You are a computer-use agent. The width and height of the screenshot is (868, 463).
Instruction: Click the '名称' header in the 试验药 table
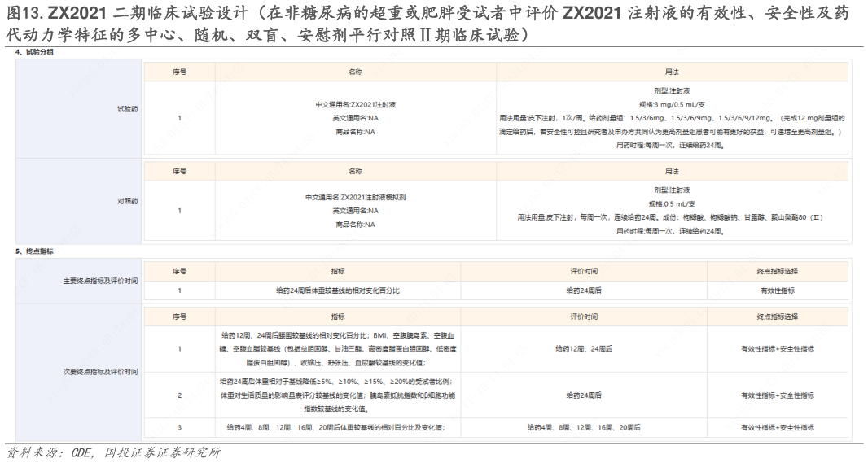point(355,72)
